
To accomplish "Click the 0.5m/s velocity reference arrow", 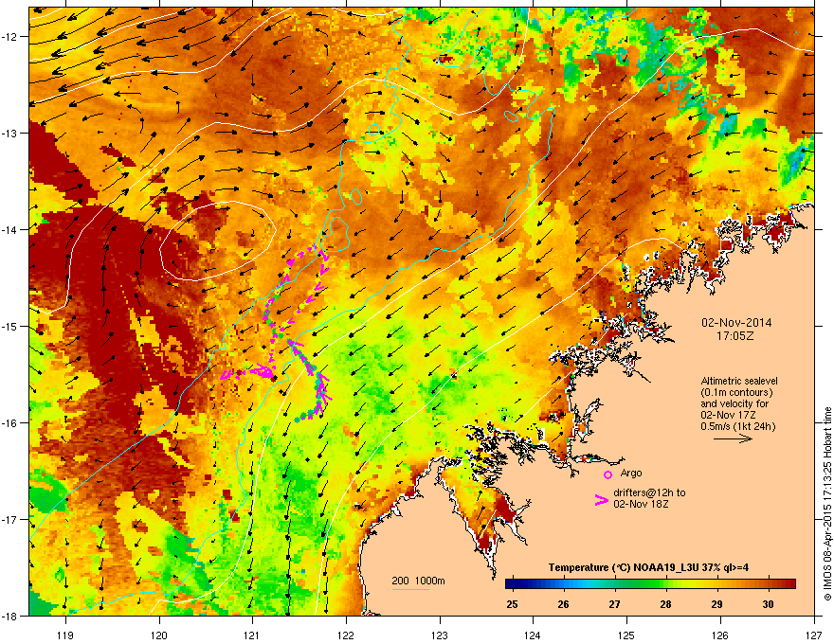I will click(733, 438).
